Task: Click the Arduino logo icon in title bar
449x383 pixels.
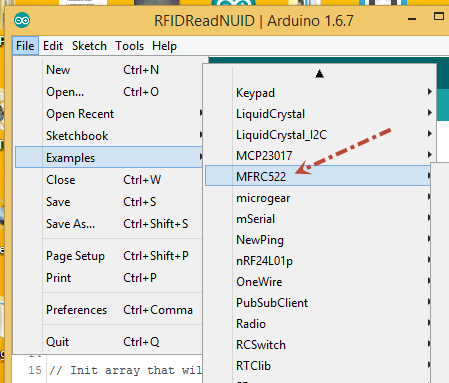Action: coord(22,20)
